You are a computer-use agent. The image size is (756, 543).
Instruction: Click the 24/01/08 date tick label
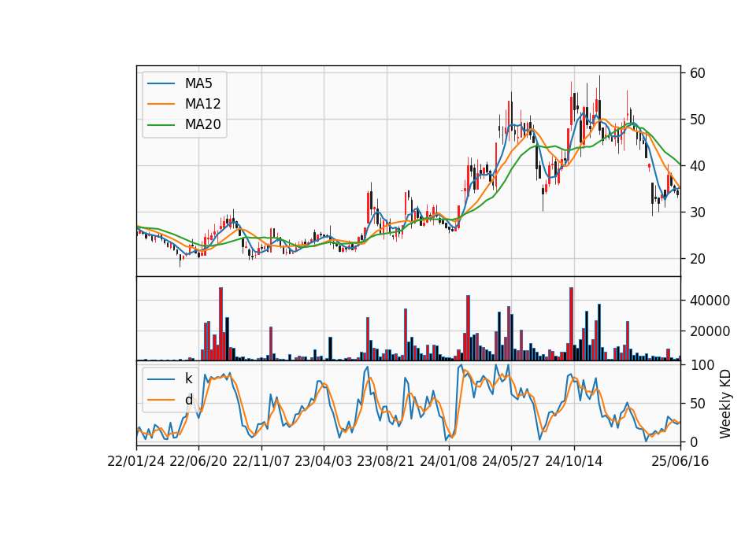click(x=448, y=461)
